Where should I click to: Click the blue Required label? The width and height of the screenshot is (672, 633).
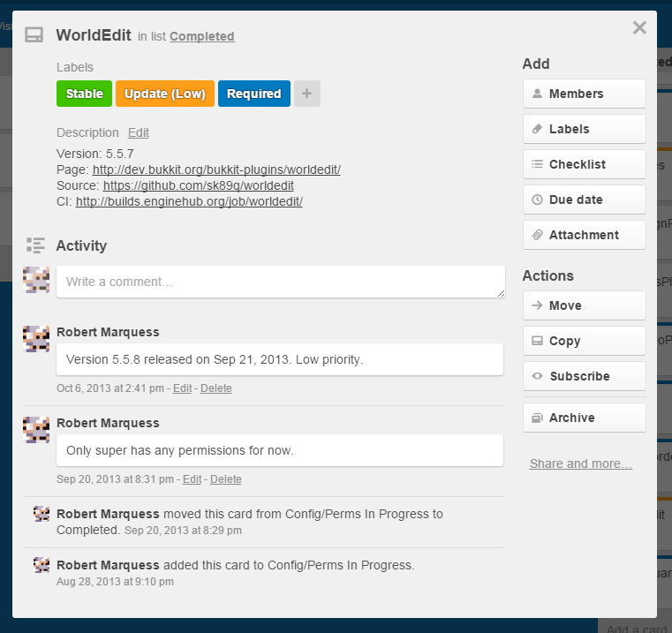pyautogui.click(x=253, y=94)
